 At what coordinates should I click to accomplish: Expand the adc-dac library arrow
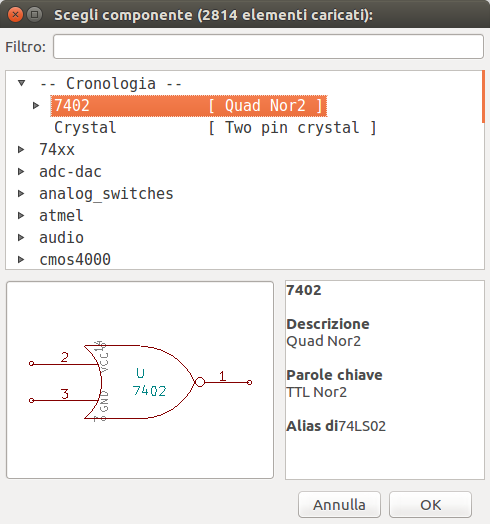(21, 171)
